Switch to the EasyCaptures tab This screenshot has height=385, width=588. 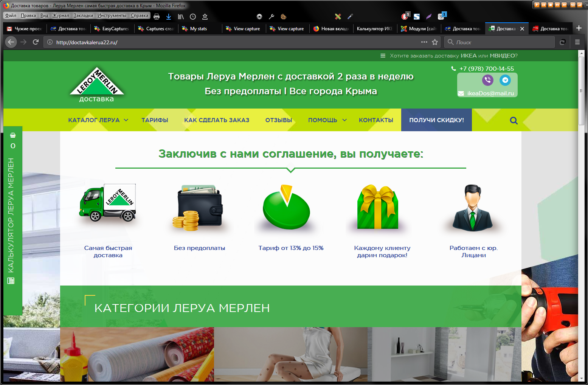(x=112, y=28)
